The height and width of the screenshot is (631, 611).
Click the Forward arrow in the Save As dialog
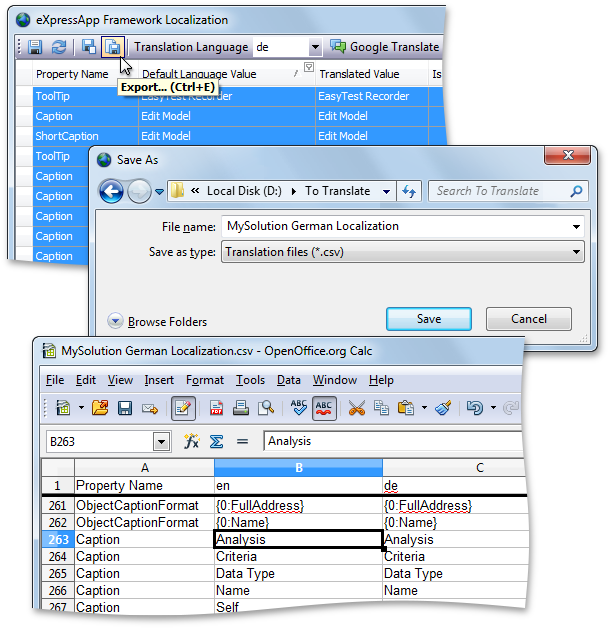(x=139, y=192)
